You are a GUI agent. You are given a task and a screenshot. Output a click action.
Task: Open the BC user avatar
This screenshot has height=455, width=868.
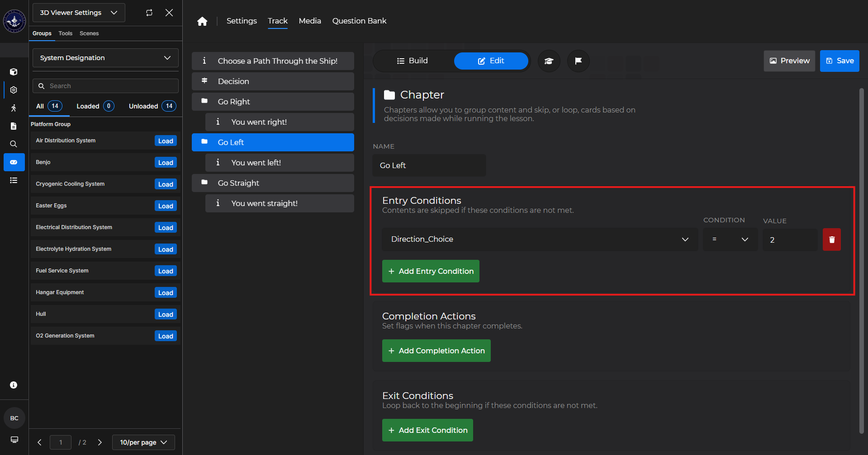pyautogui.click(x=14, y=418)
